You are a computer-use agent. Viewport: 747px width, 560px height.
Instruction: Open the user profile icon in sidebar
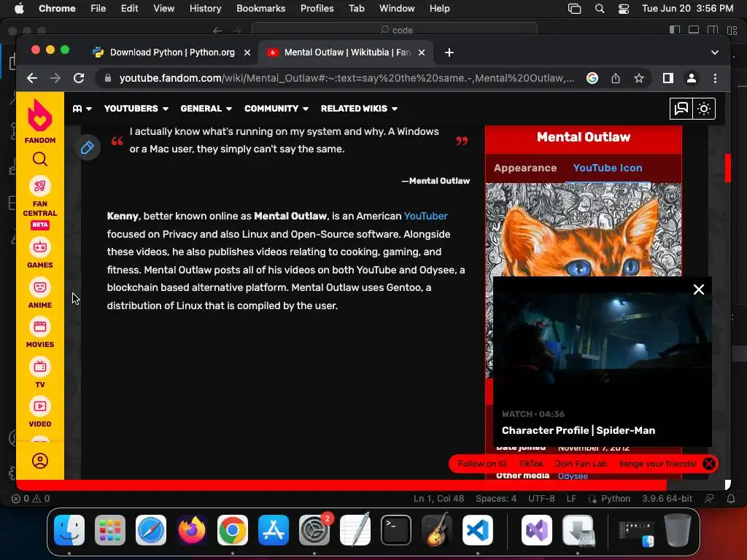[x=40, y=461]
